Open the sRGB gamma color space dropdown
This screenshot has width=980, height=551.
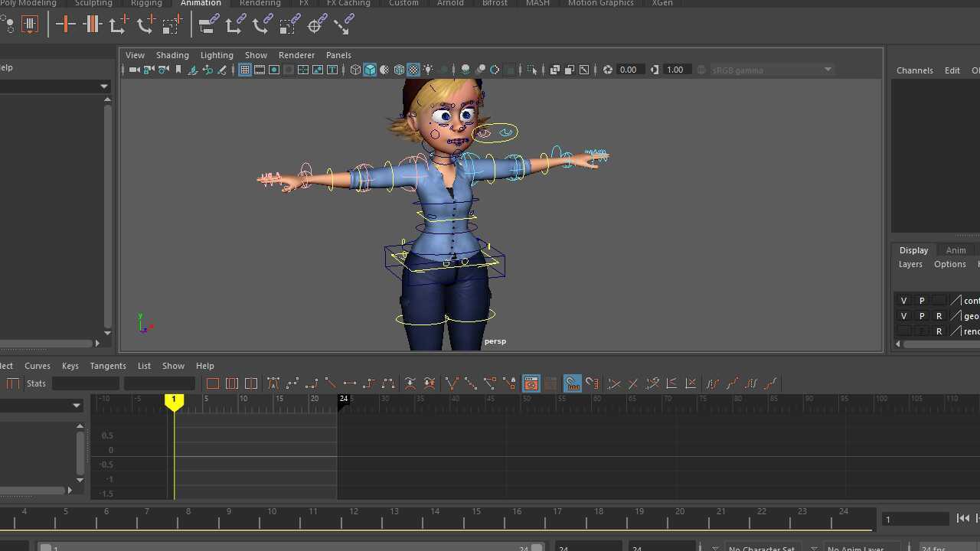[828, 70]
